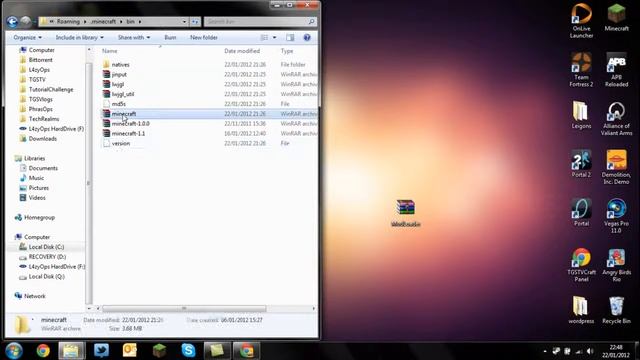Open the change view options arrow

point(274,38)
